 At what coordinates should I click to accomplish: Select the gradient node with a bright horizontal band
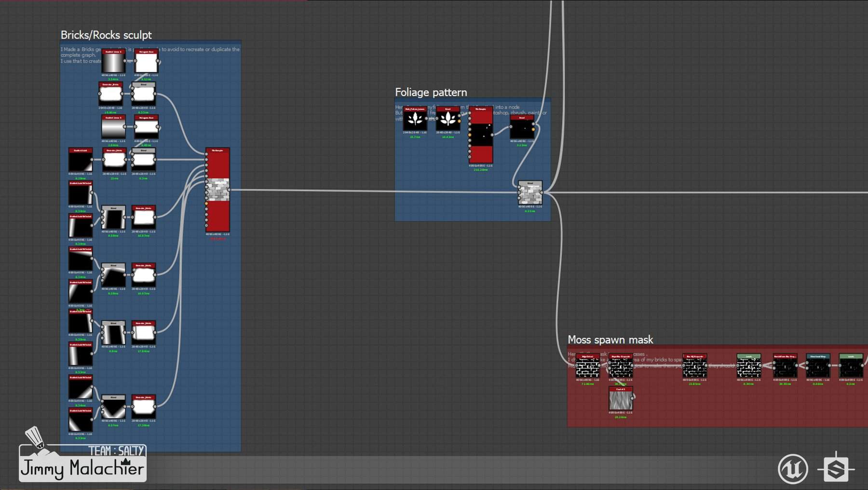[x=113, y=127]
